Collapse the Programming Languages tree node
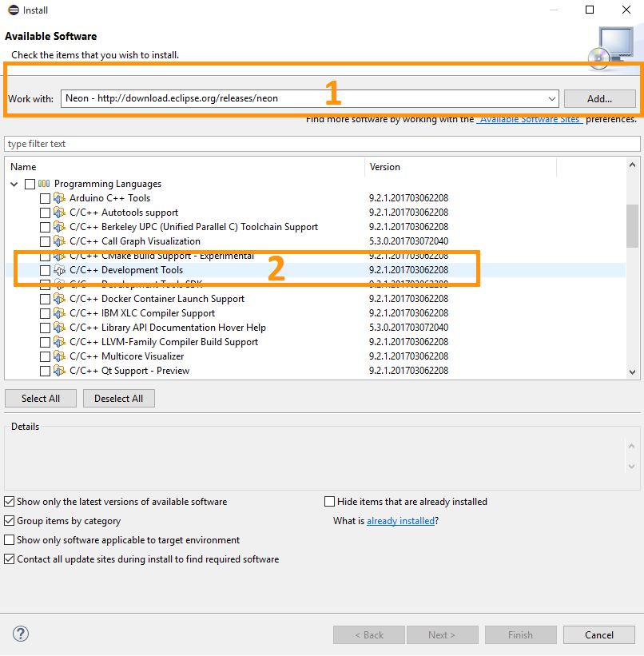The height and width of the screenshot is (656, 644). (14, 183)
